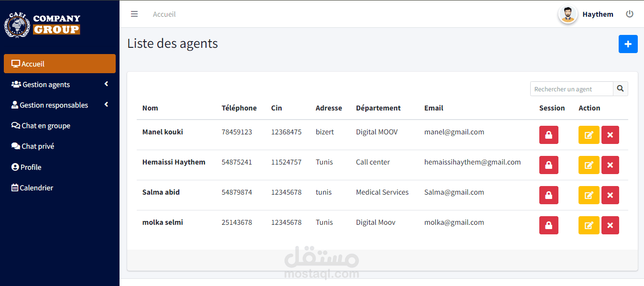Click the CAEI Company Group logo
This screenshot has width=644, height=286.
pyautogui.click(x=42, y=24)
